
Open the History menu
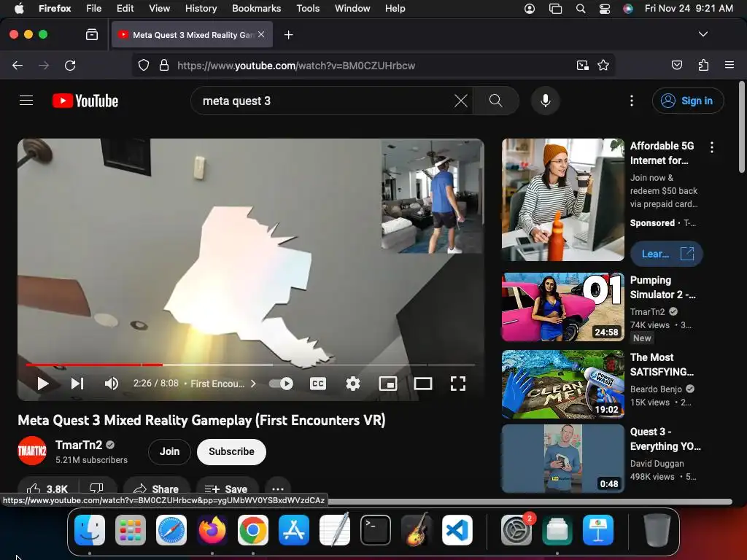(201, 8)
